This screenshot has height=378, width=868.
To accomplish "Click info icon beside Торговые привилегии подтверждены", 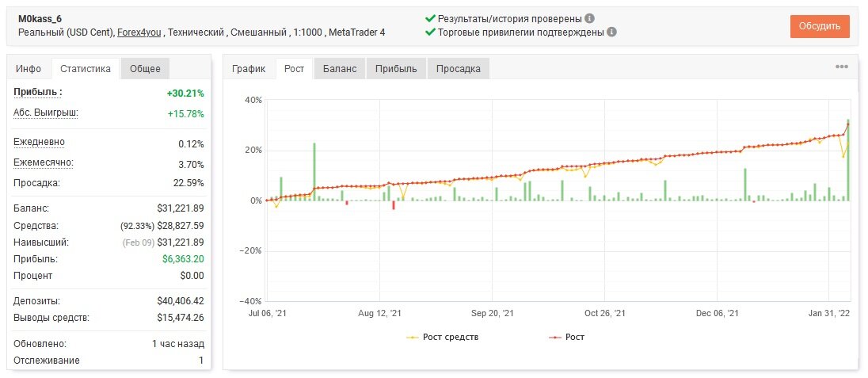I will pyautogui.click(x=611, y=32).
